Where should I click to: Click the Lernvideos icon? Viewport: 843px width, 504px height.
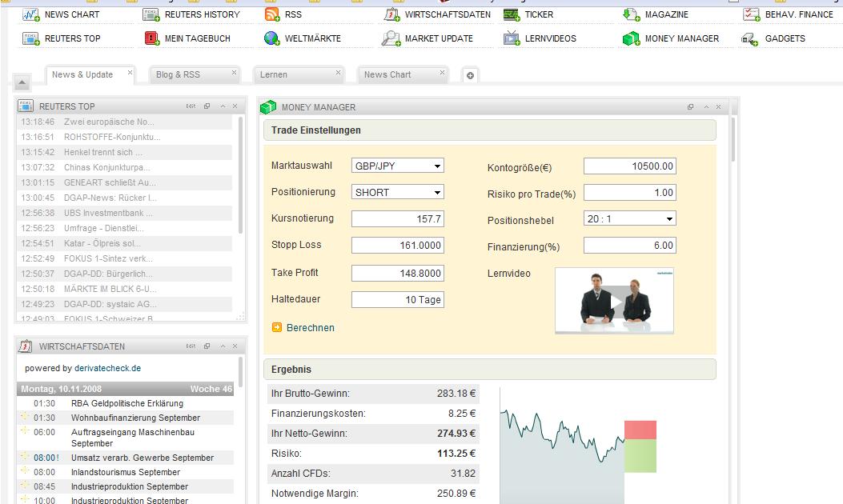[x=512, y=38]
